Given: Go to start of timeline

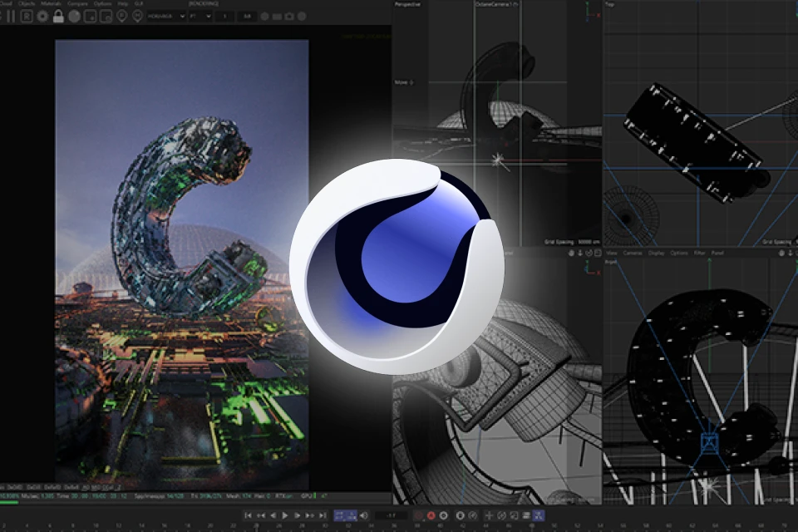Looking at the screenshot, I should (248, 515).
